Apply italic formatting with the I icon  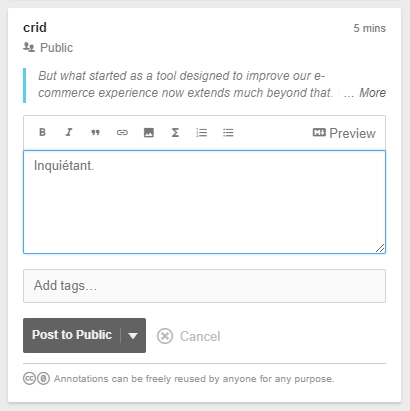(x=69, y=132)
